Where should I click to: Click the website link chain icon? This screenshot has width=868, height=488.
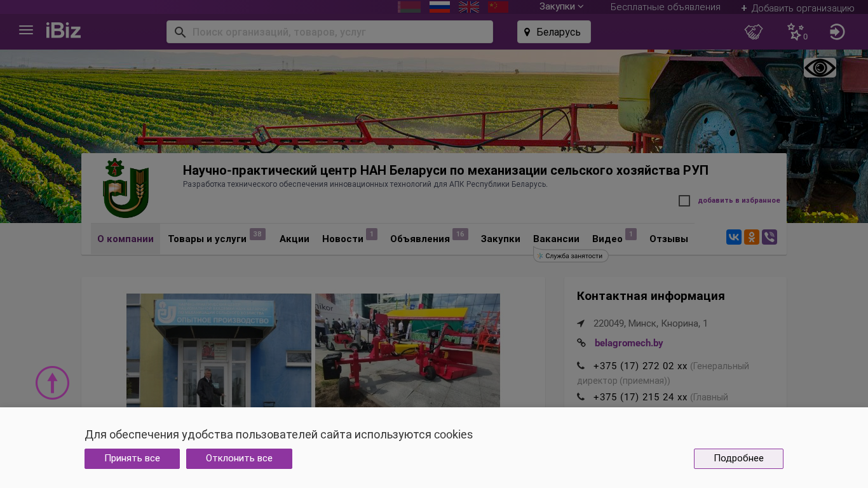(x=581, y=343)
